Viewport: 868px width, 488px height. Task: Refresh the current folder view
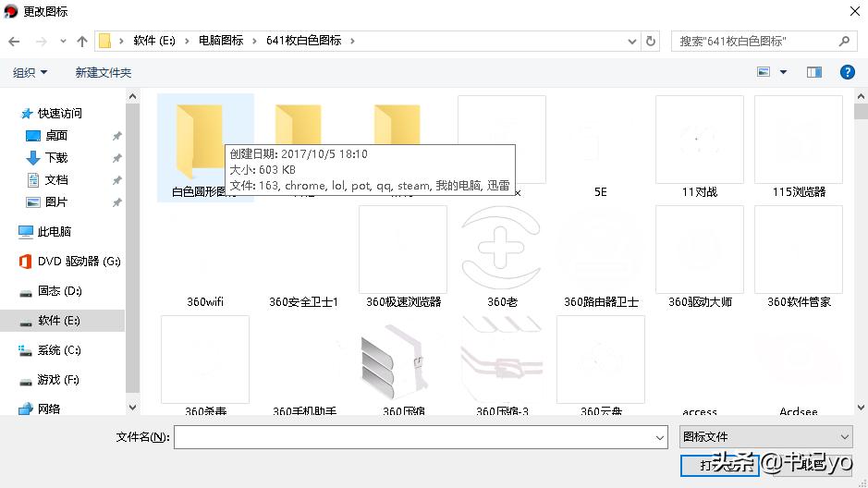pos(651,42)
